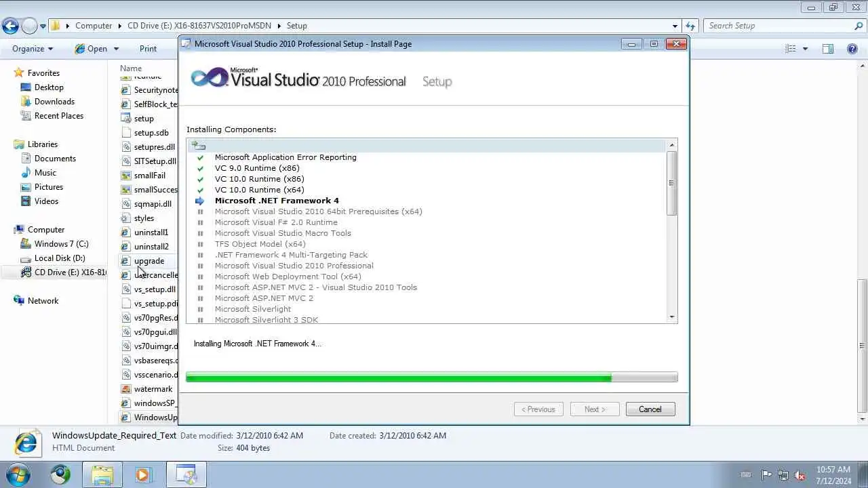868x488 pixels.
Task: Select Favorites in navigation pane
Action: coord(43,73)
